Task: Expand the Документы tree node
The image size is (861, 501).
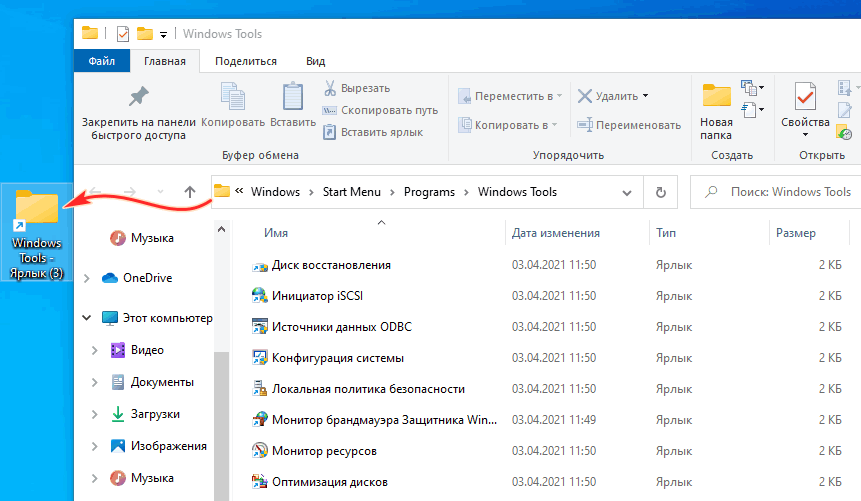Action: pos(94,382)
